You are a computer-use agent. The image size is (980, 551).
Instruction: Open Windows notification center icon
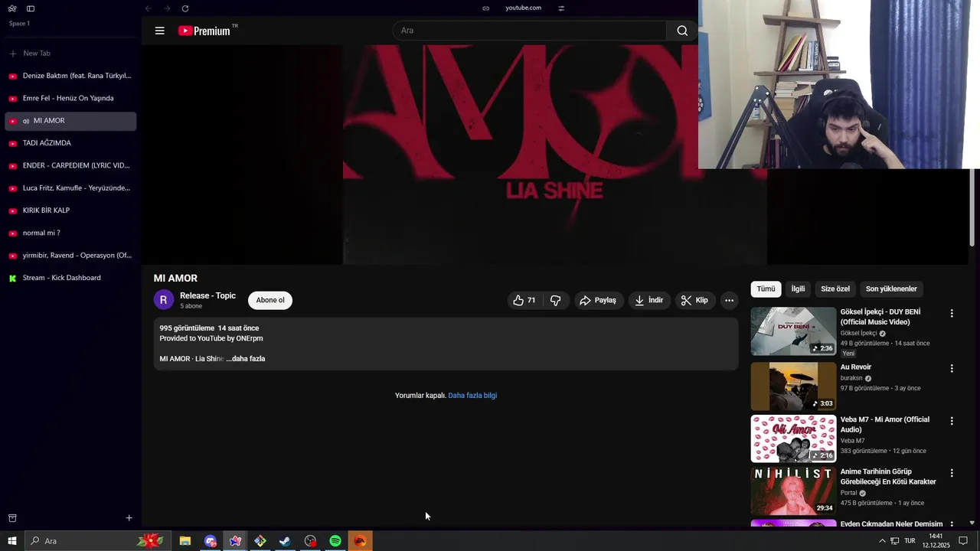[963, 541]
